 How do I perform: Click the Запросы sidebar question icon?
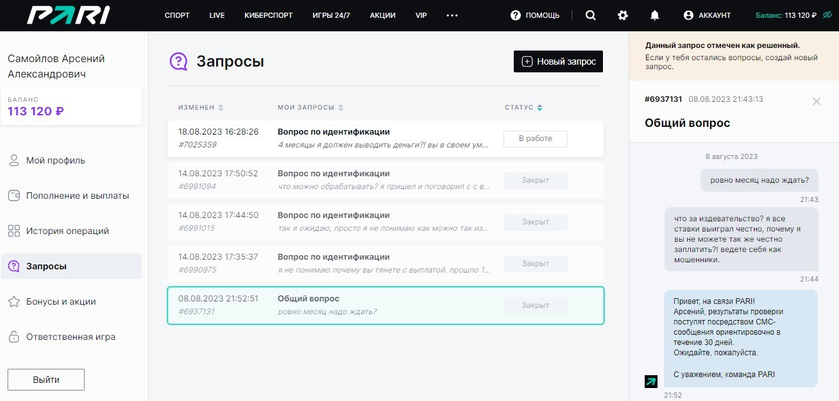[14, 266]
